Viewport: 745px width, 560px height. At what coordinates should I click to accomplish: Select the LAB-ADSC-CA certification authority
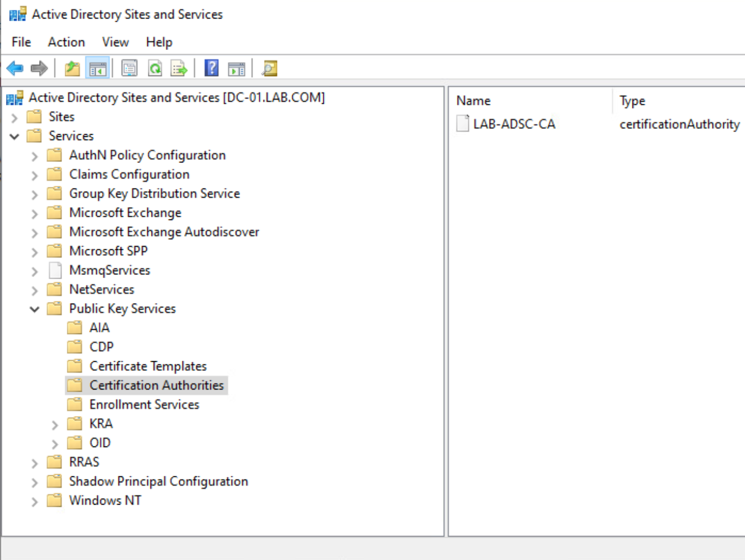coord(514,124)
